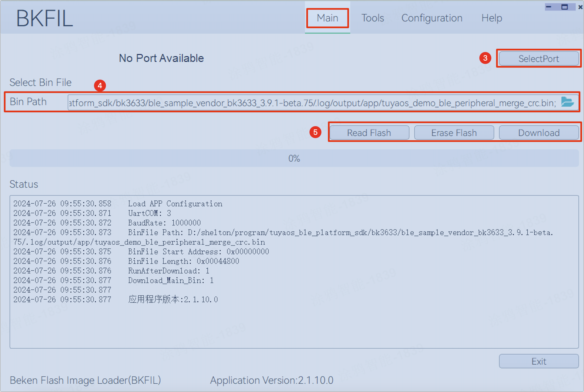
Task: Click the Read Flash icon button
Action: (x=368, y=133)
